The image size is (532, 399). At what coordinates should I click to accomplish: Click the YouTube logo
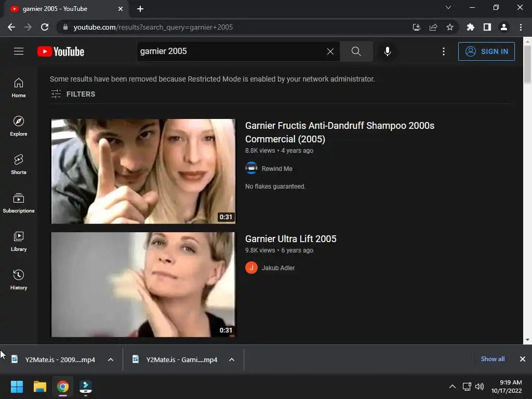[61, 51]
